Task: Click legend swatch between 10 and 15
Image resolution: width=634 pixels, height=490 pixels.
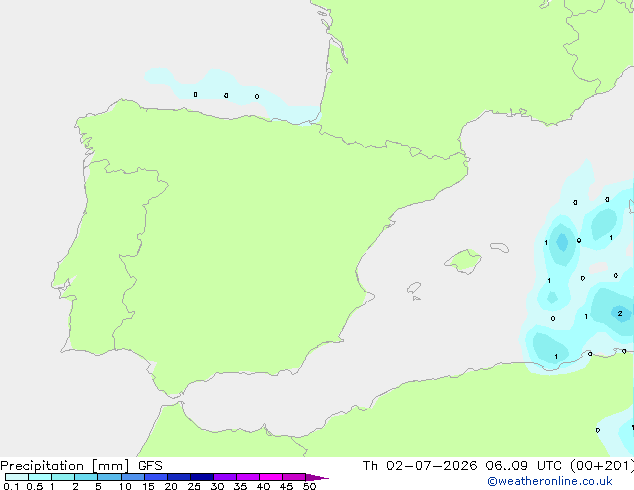Action: 132,477
